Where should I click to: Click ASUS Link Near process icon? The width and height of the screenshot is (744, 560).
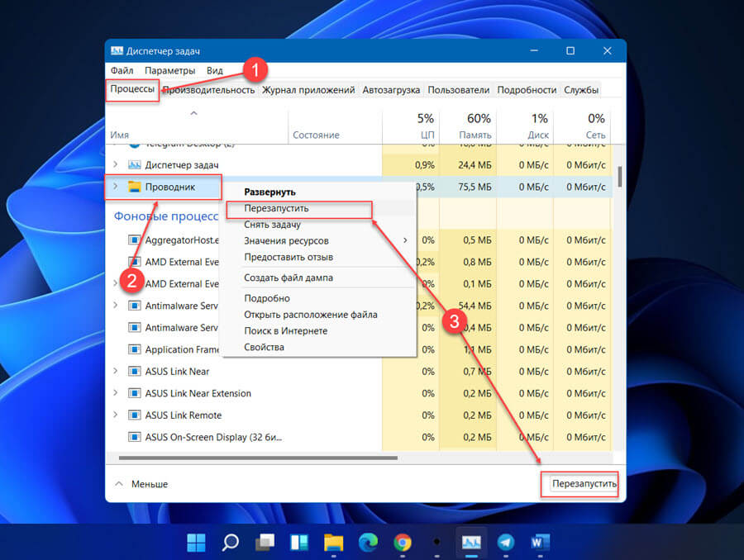click(x=135, y=372)
